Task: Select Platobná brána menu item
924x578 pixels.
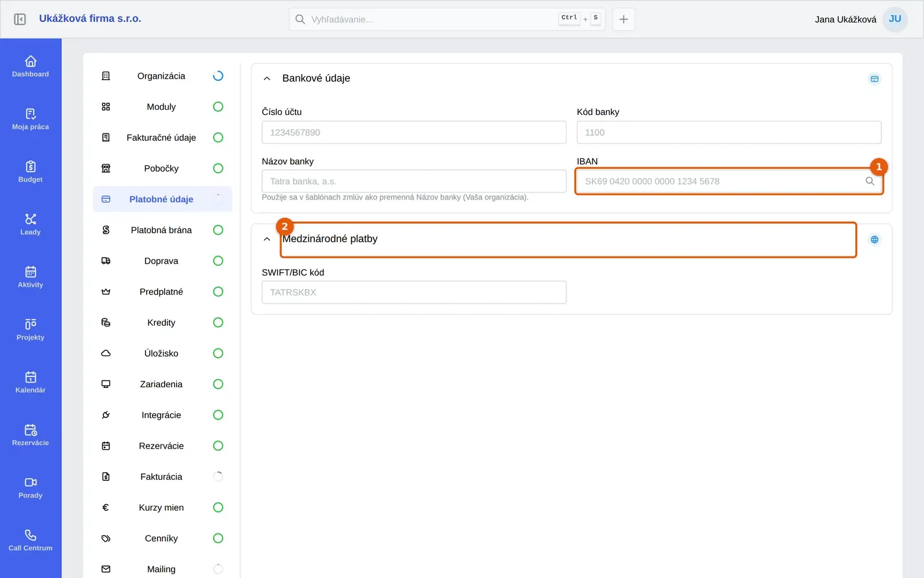Action: pyautogui.click(x=162, y=230)
